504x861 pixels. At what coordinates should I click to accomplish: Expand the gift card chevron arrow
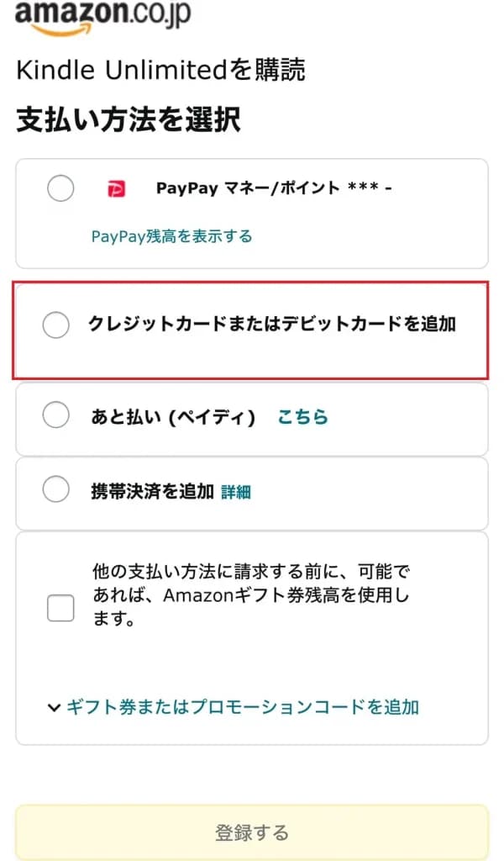point(55,708)
